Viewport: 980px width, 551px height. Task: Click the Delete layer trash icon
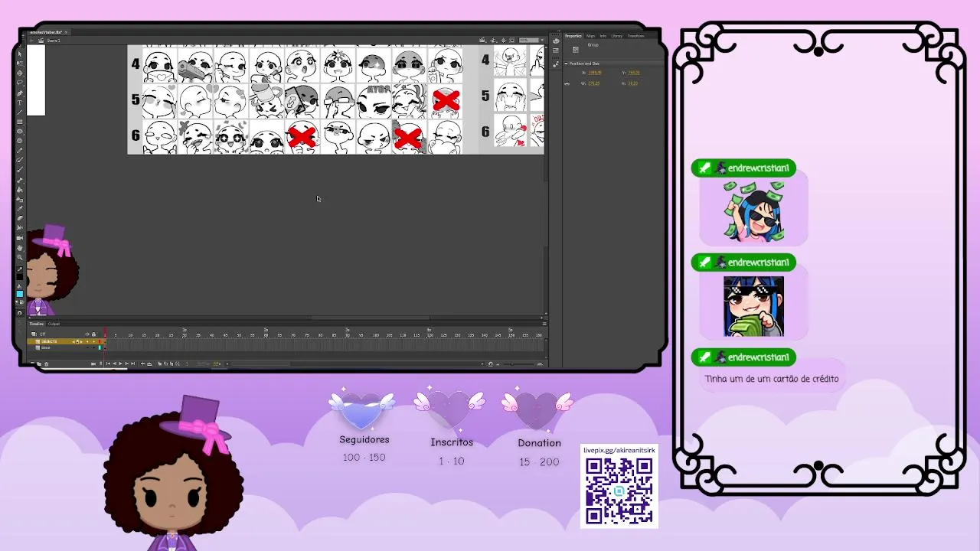pyautogui.click(x=47, y=364)
